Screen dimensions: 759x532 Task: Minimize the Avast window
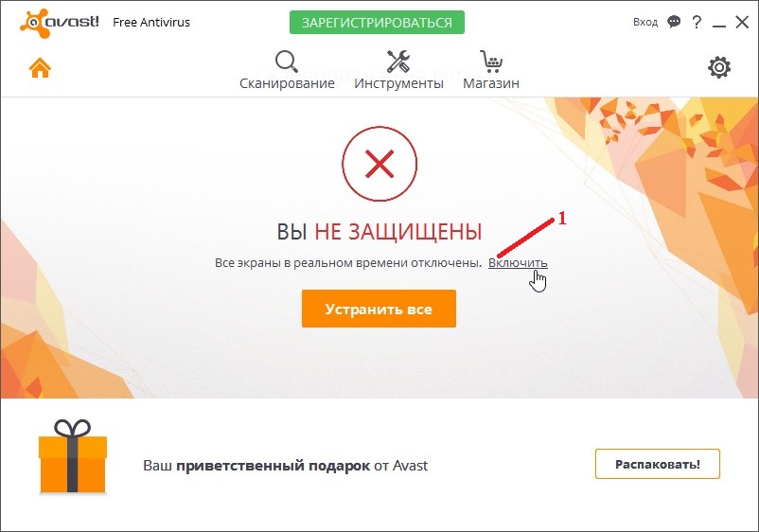pos(719,23)
